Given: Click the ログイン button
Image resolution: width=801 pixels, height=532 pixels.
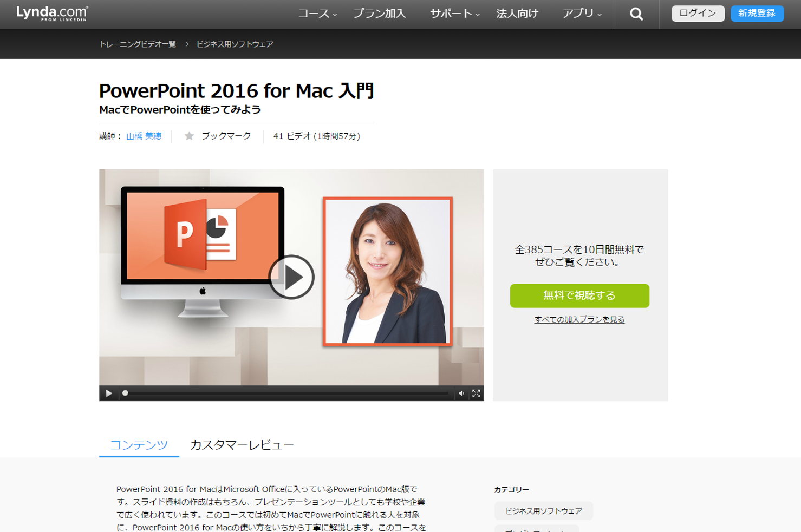Looking at the screenshot, I should 698,14.
